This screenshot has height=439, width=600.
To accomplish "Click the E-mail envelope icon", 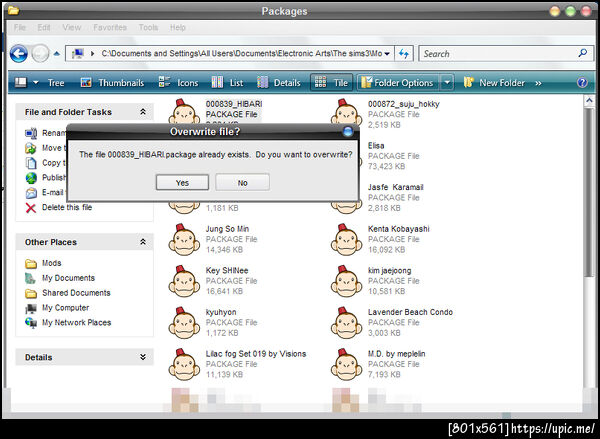I will click(31, 193).
